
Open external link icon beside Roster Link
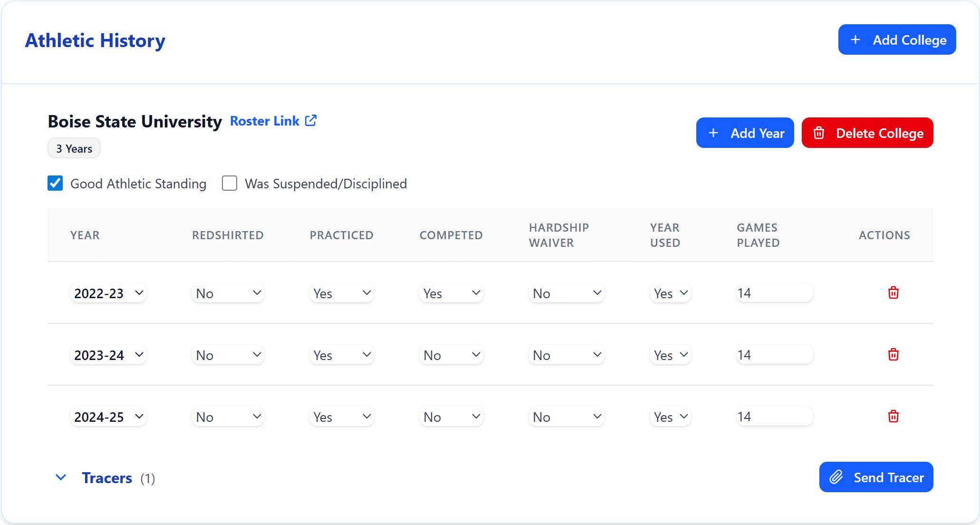pos(311,121)
